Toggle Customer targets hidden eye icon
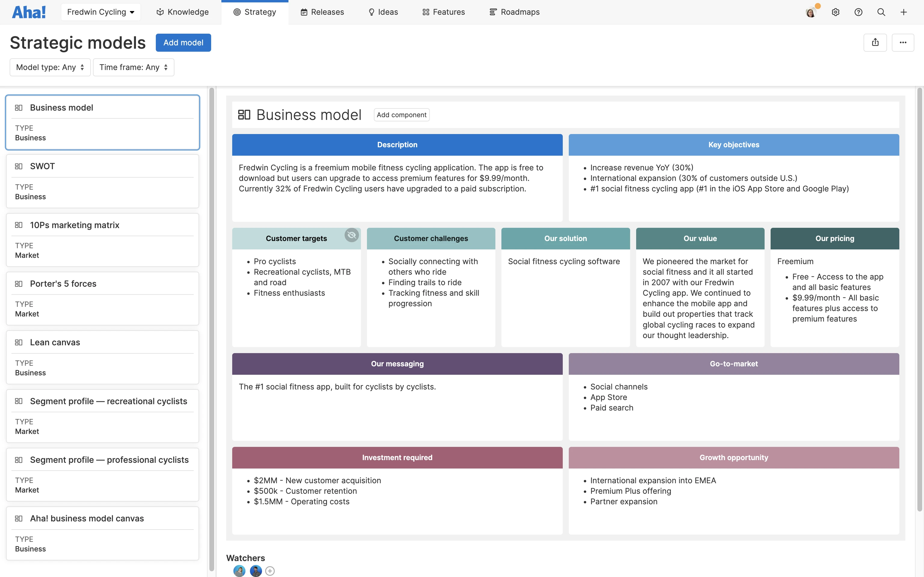The height and width of the screenshot is (577, 924). pos(351,235)
